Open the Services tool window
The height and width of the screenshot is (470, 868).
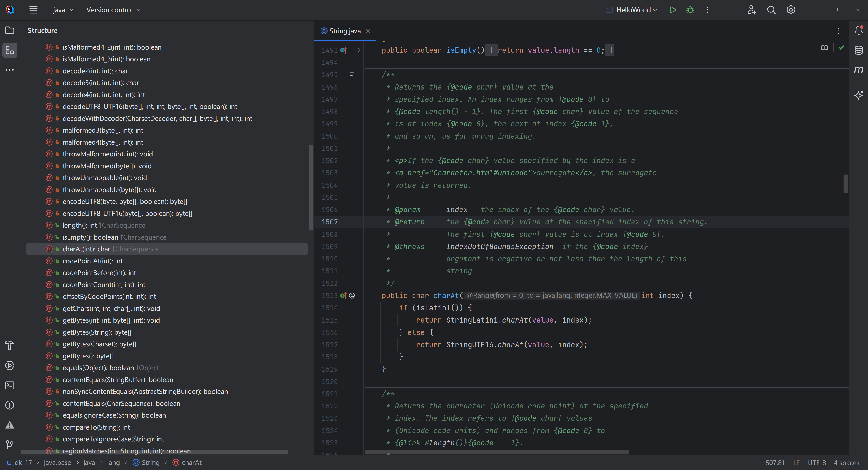(x=10, y=366)
